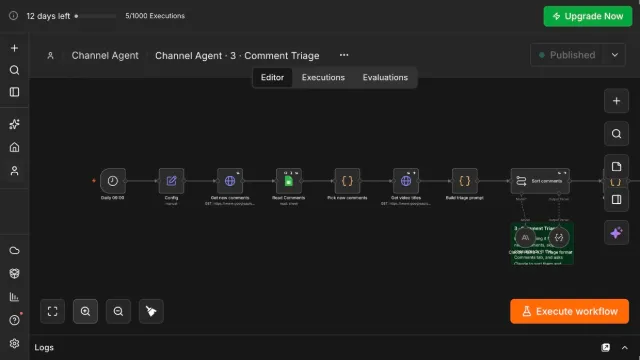Select the Get new comments HTTP node
640x360 pixels.
(230, 181)
